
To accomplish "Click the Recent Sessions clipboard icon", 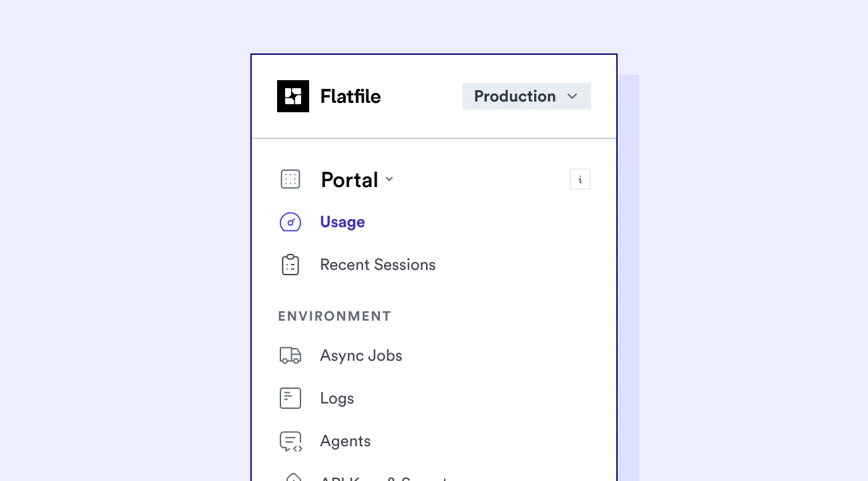I will click(290, 264).
